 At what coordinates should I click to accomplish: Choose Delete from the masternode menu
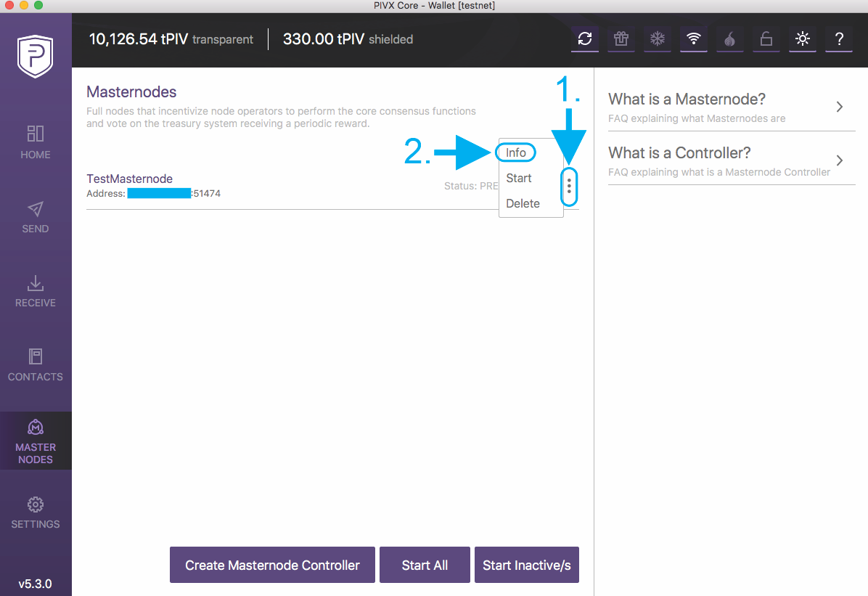coord(523,204)
